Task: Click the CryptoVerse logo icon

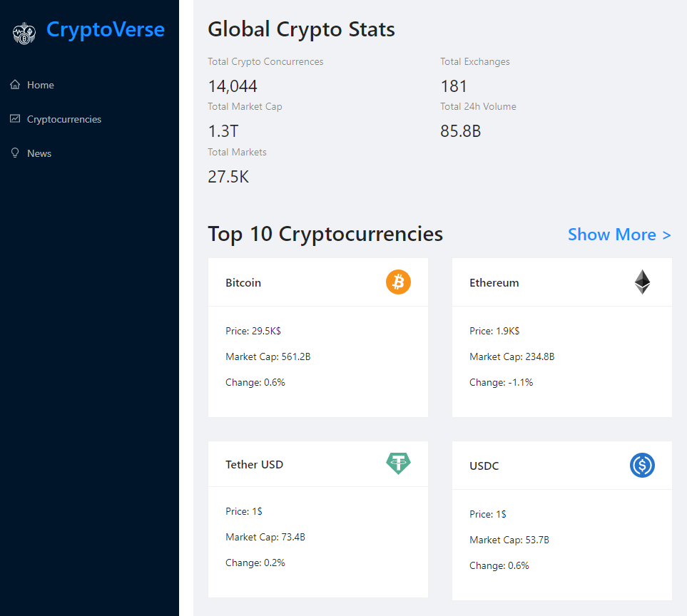Action: coord(24,34)
